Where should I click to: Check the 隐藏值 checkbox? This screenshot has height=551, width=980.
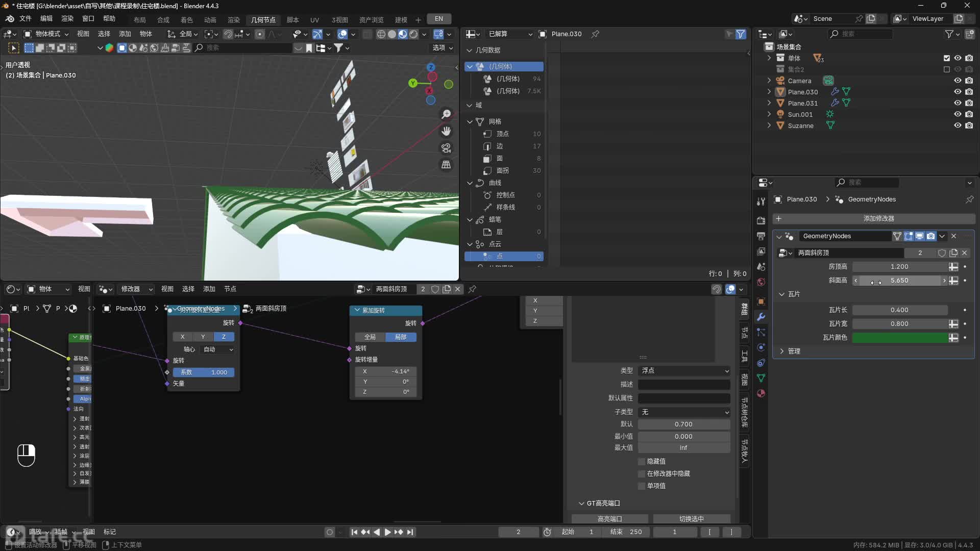[642, 461]
